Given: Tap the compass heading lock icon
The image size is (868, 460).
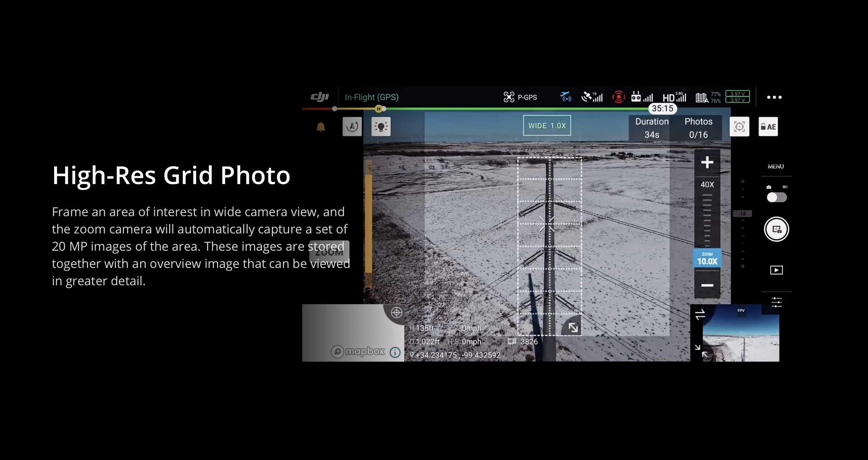Looking at the screenshot, I should tap(352, 127).
